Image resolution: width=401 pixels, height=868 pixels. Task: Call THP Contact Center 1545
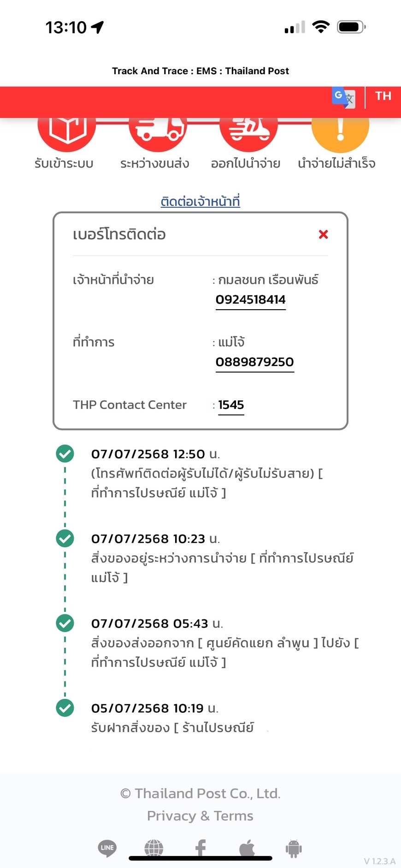(231, 405)
